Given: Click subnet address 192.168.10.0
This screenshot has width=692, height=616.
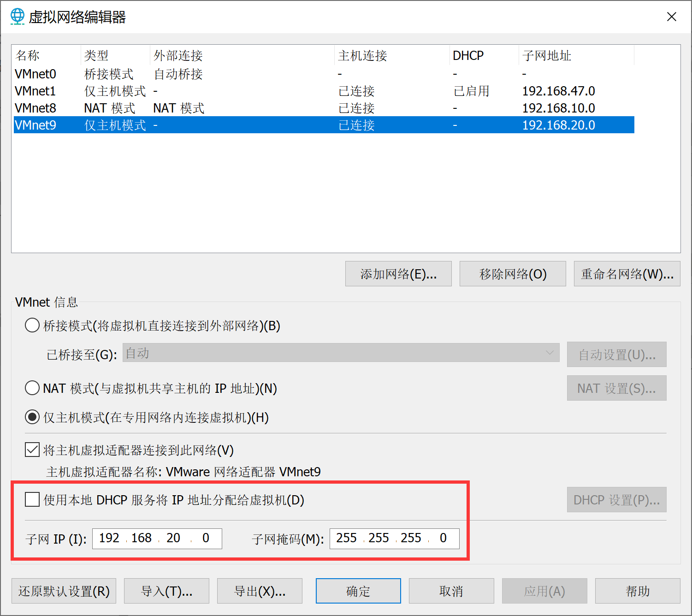Looking at the screenshot, I should pyautogui.click(x=559, y=108).
